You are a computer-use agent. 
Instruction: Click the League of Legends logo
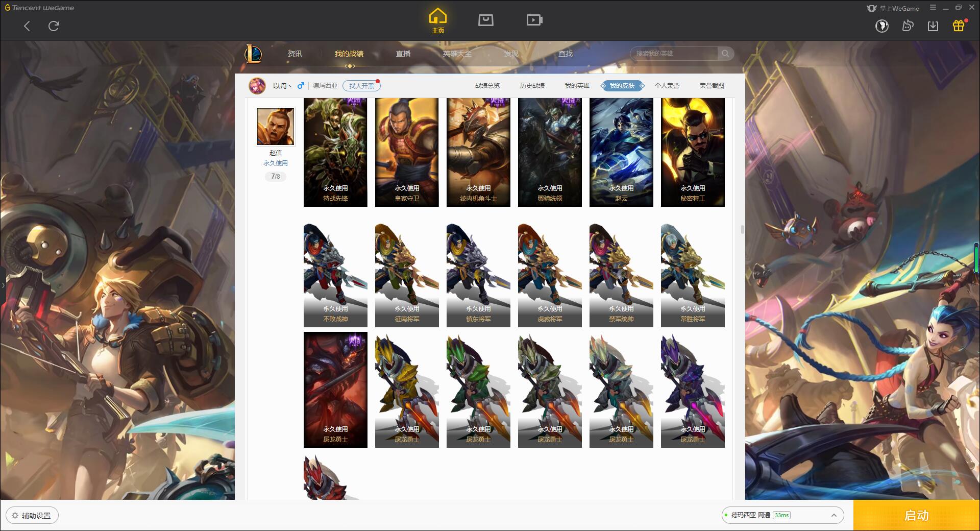254,54
